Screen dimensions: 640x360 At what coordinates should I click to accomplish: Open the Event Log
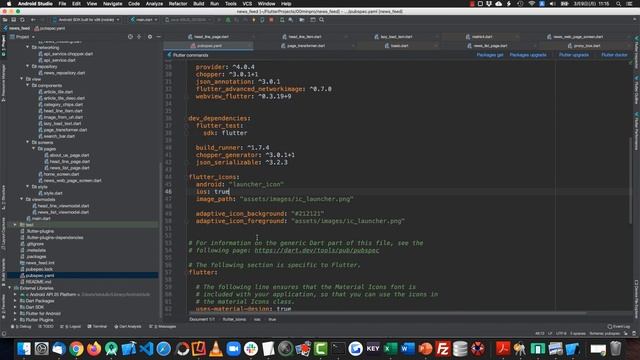pos(619,327)
